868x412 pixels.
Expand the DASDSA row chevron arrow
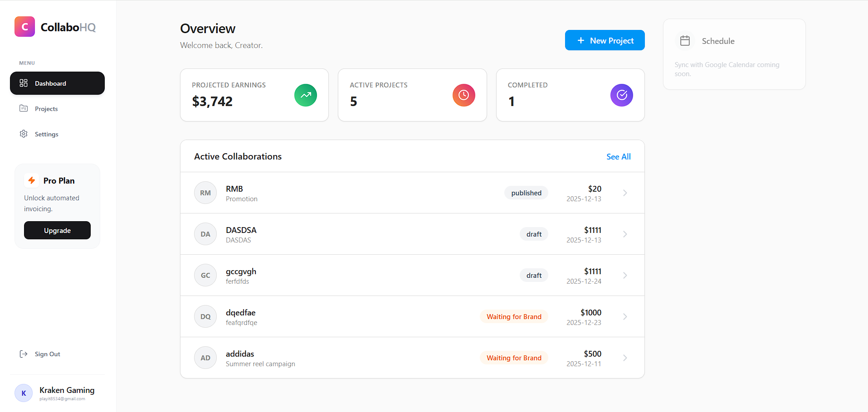[x=625, y=234]
